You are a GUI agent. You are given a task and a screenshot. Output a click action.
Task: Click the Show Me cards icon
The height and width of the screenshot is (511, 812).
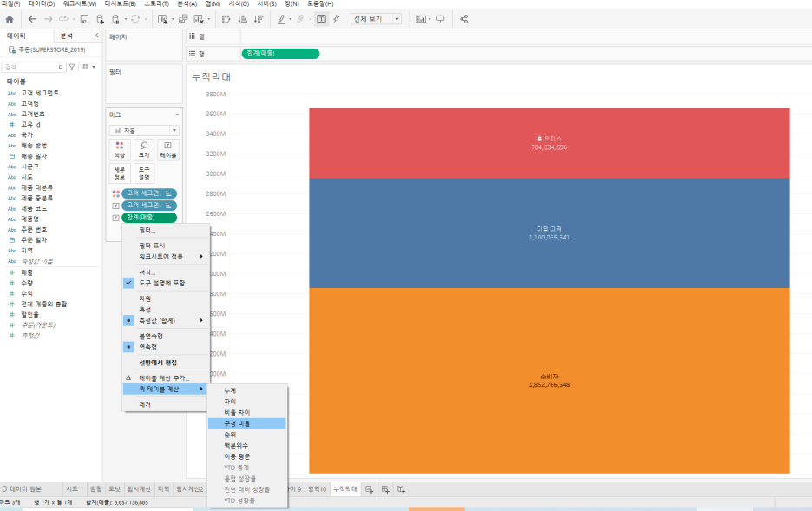point(420,19)
